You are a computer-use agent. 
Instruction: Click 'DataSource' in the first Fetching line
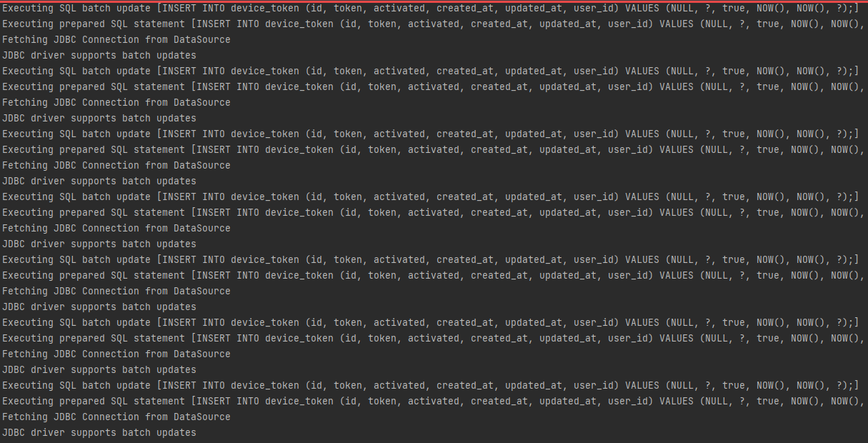tap(202, 39)
